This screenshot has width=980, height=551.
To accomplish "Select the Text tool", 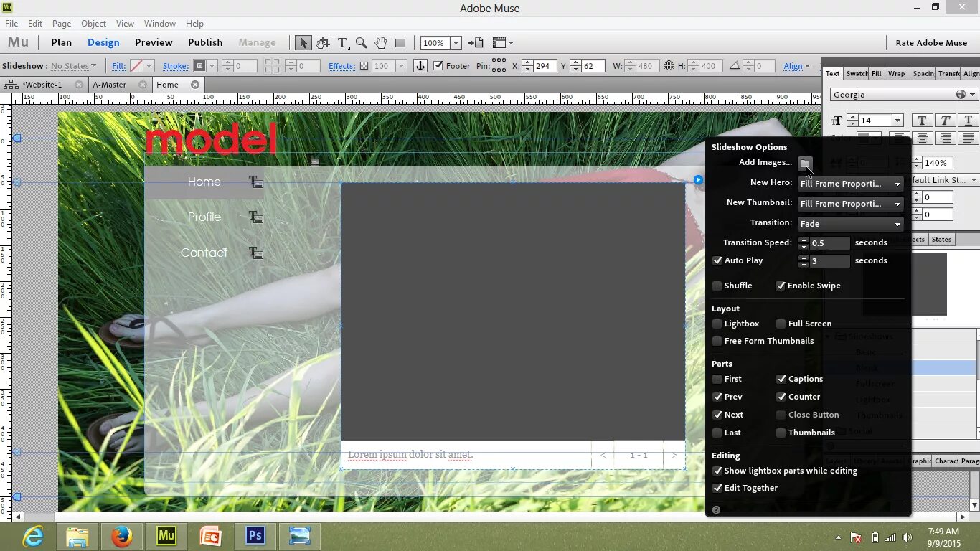I will (x=343, y=43).
